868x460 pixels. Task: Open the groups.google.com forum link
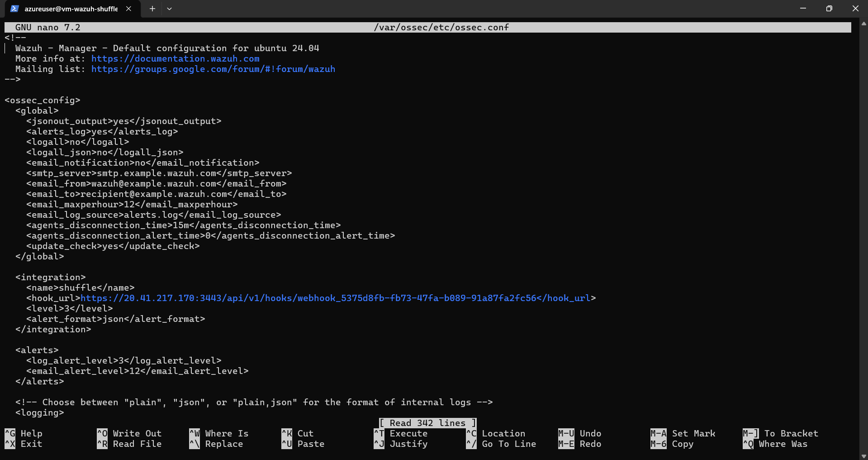213,69
